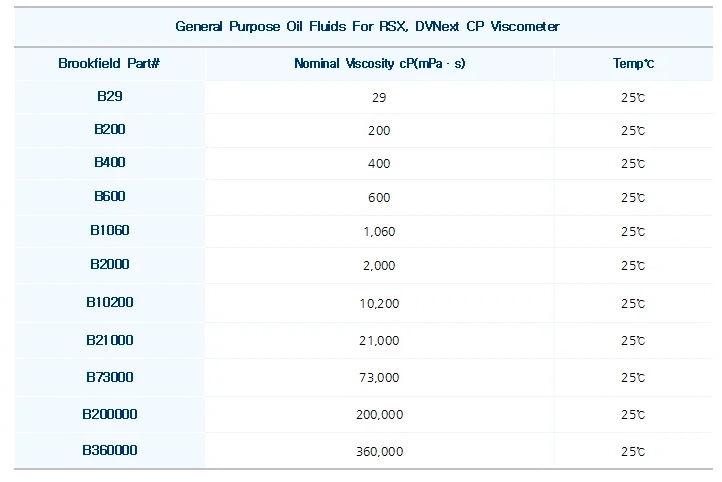The image size is (722, 482).
Task: Click part number B73000
Action: point(109,377)
